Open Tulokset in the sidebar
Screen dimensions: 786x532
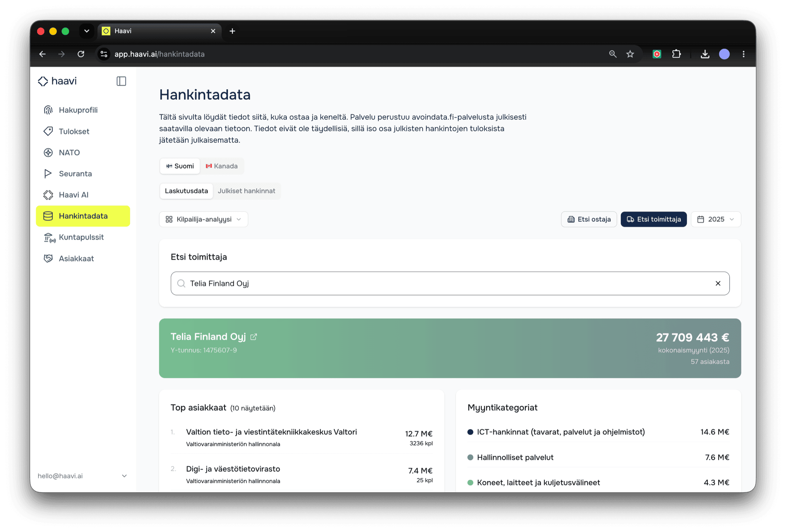point(83,131)
